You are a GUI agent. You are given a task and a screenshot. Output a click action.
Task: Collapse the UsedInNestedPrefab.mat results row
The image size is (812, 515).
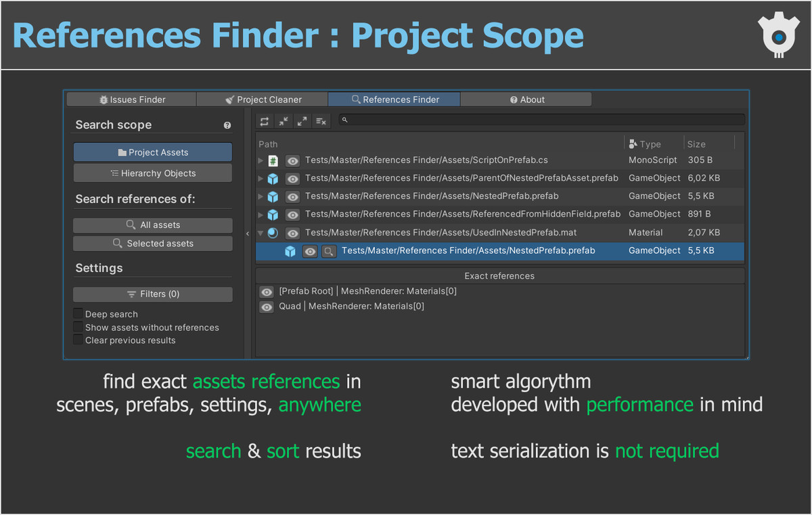click(x=260, y=232)
